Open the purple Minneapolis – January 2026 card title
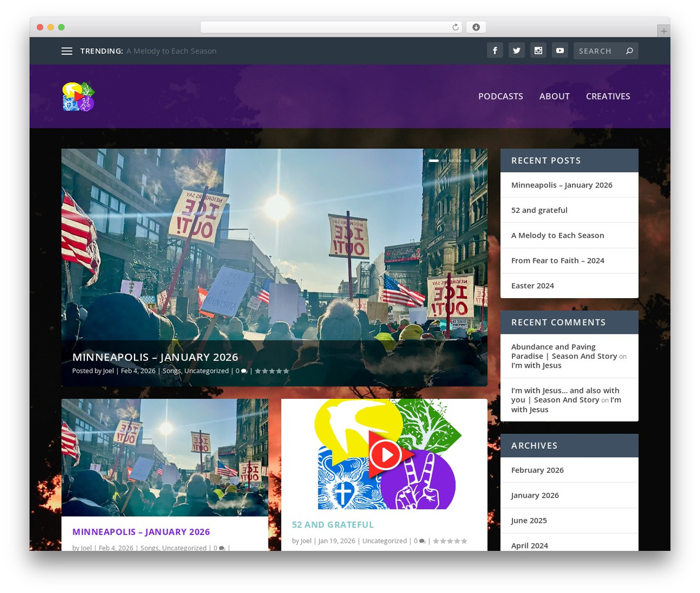Screen dimensions: 700x593 (141, 532)
